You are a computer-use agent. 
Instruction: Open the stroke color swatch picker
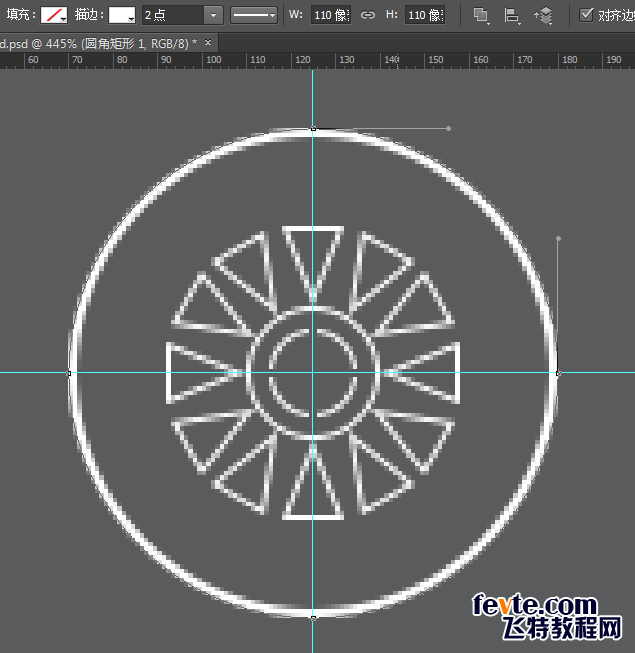pyautogui.click(x=122, y=15)
